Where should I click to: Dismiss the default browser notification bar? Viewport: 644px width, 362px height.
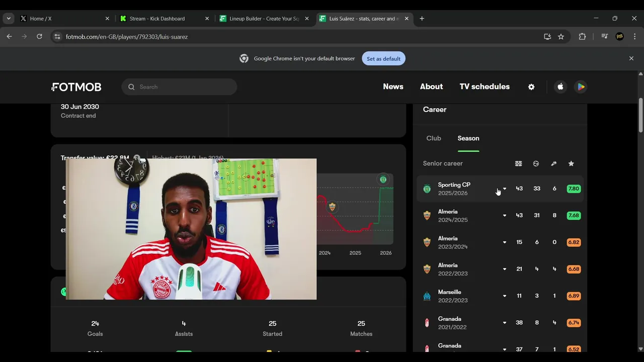tap(631, 59)
